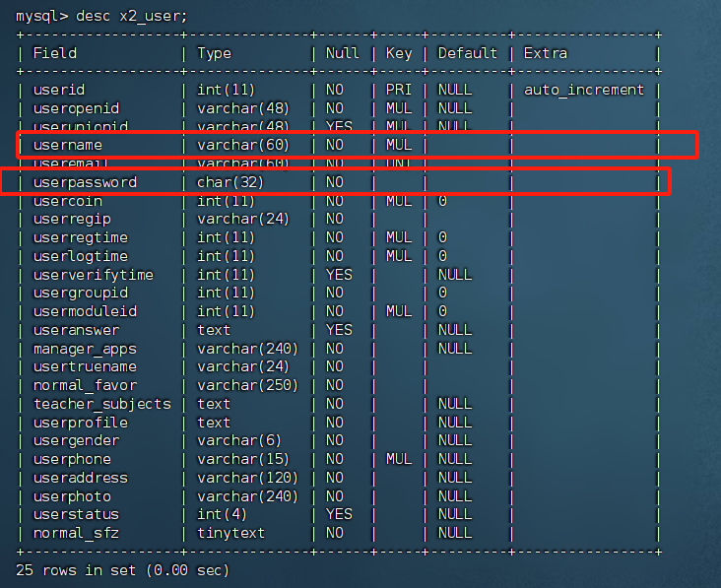Select the 'desc x2_user;' command text

pyautogui.click(x=132, y=17)
